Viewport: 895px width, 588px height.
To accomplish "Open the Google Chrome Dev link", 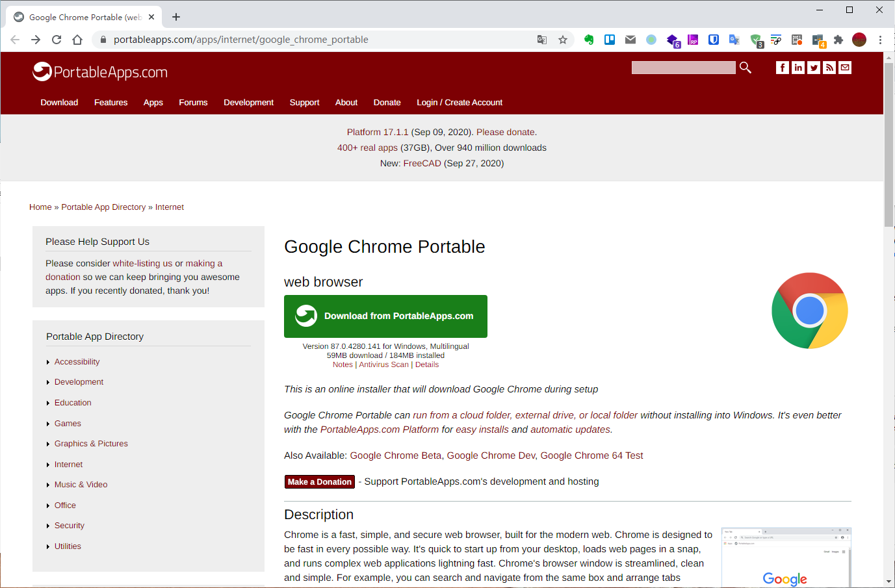I will click(x=491, y=455).
